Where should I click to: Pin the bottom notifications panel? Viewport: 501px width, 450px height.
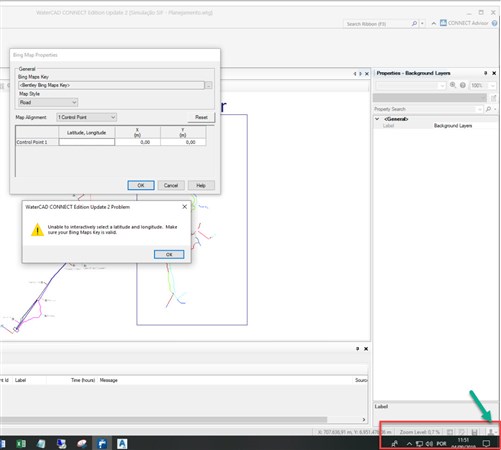pos(358,349)
